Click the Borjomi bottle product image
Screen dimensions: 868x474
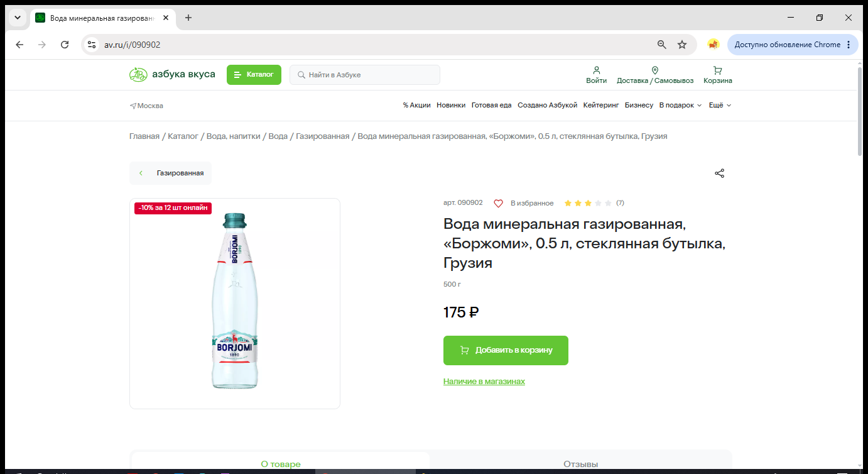(x=234, y=302)
